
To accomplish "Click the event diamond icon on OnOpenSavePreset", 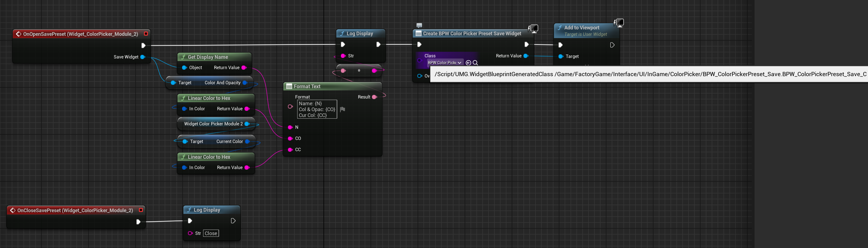I will tap(18, 34).
